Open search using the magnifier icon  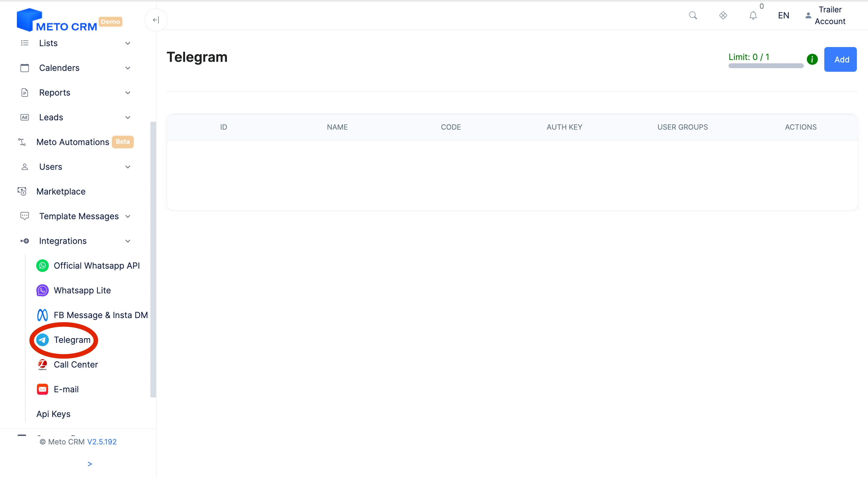tap(693, 15)
